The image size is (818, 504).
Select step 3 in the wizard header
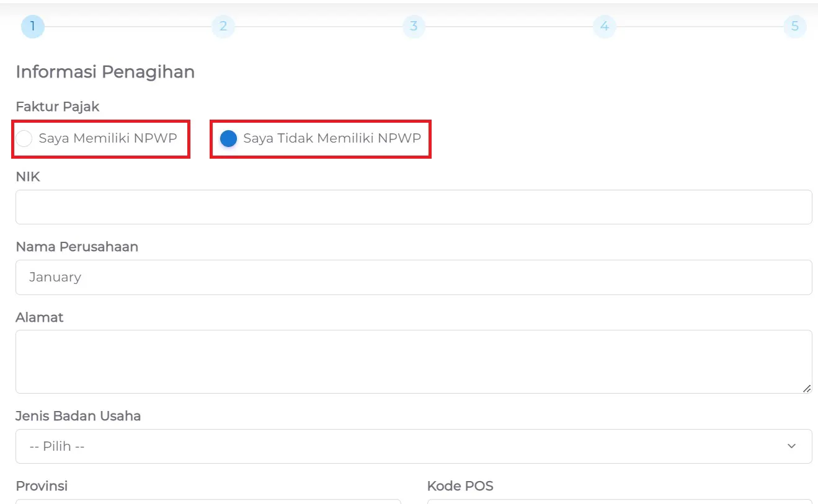tap(413, 26)
